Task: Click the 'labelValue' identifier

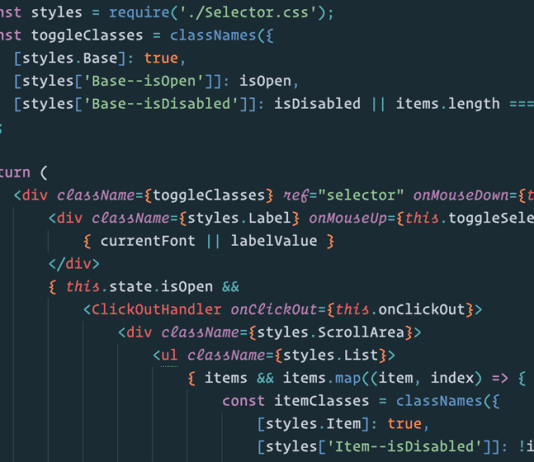Action: click(x=274, y=241)
